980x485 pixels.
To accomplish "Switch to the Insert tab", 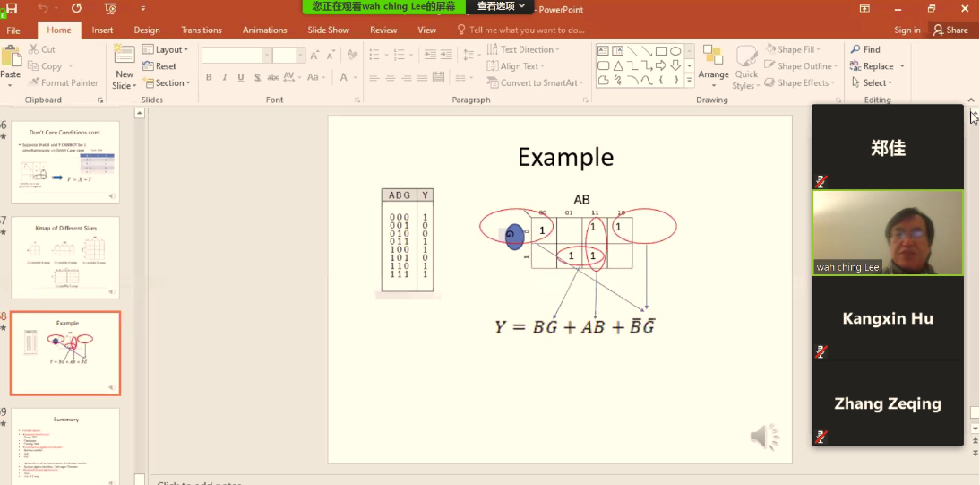I will tap(102, 30).
